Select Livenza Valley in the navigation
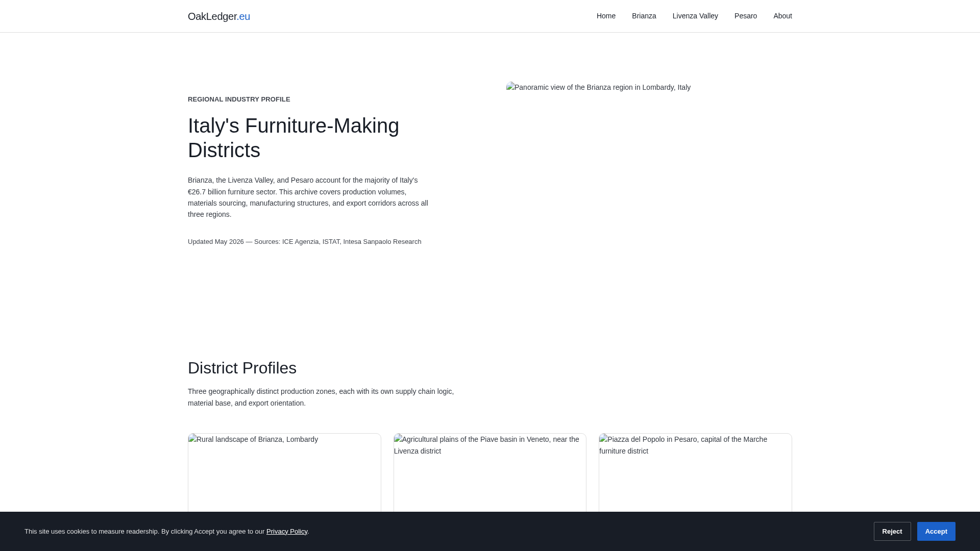 click(695, 16)
